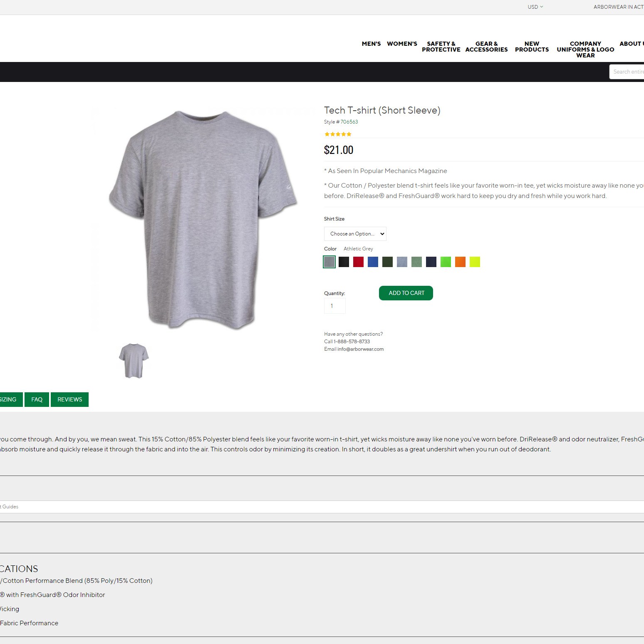This screenshot has width=644, height=644.
Task: Choose the bright yellow color swatch
Action: pos(475,262)
